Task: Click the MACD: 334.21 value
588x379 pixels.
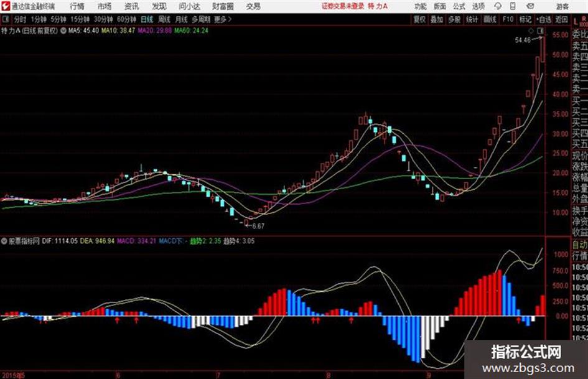Action: coord(136,241)
